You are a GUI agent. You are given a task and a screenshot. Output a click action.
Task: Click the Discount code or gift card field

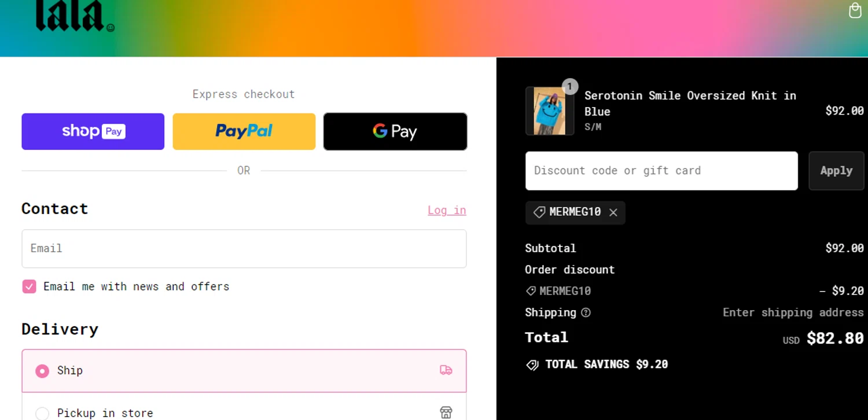coord(661,171)
